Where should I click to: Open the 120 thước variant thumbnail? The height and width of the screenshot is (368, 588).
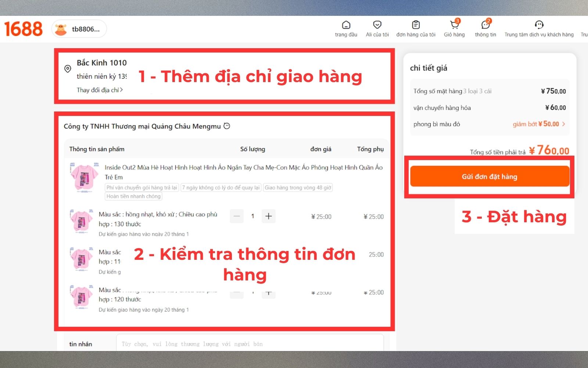(x=81, y=297)
